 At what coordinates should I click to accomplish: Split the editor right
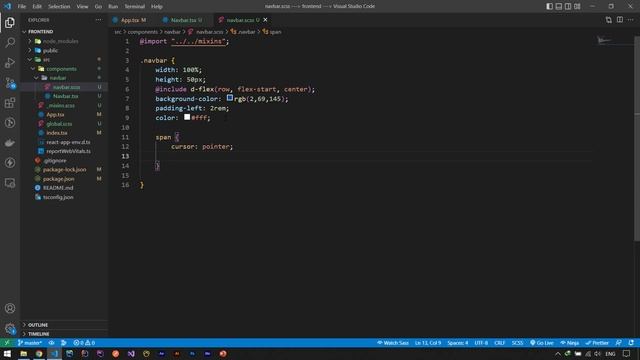[620, 20]
